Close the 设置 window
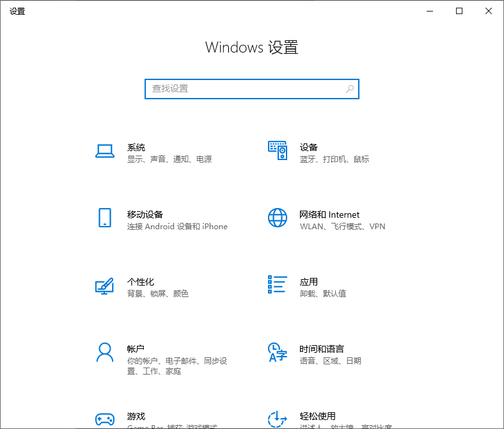504x429 pixels. click(x=489, y=12)
